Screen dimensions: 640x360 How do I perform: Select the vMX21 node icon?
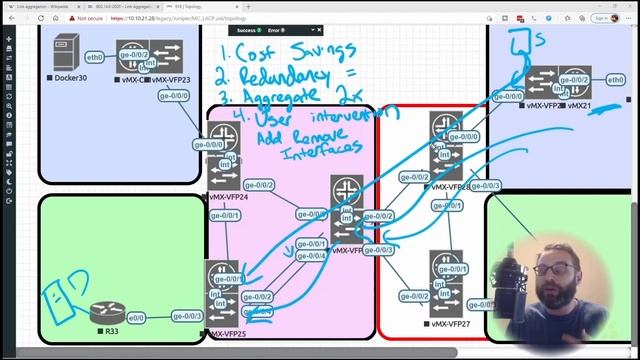[575, 82]
